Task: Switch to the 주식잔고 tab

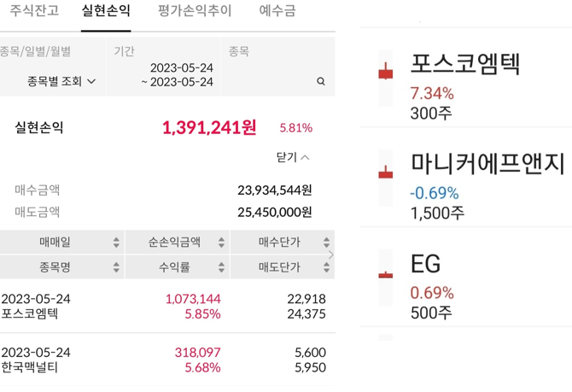Action: [34, 10]
